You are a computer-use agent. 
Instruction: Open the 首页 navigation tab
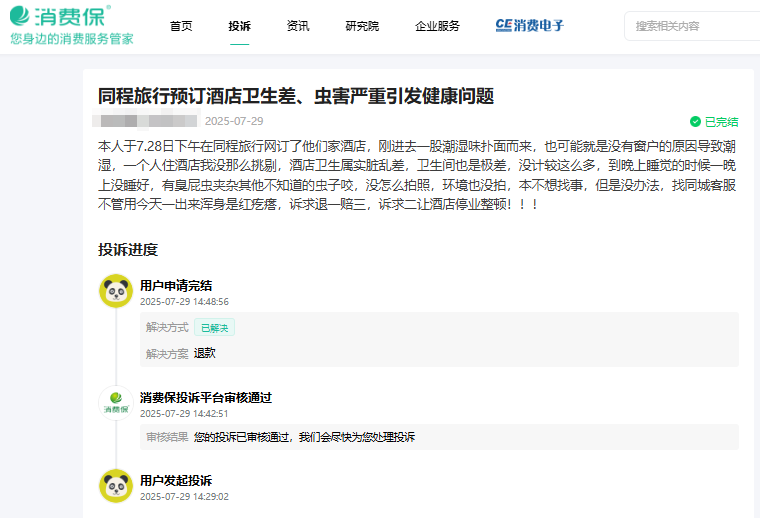pos(181,26)
